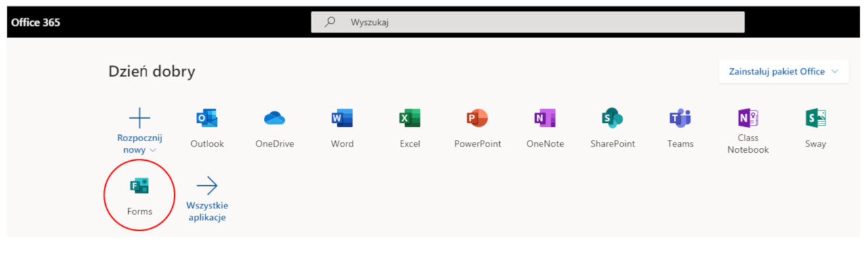The width and height of the screenshot is (868, 264).
Task: Focus the Wyszukaj search field
Action: [528, 22]
